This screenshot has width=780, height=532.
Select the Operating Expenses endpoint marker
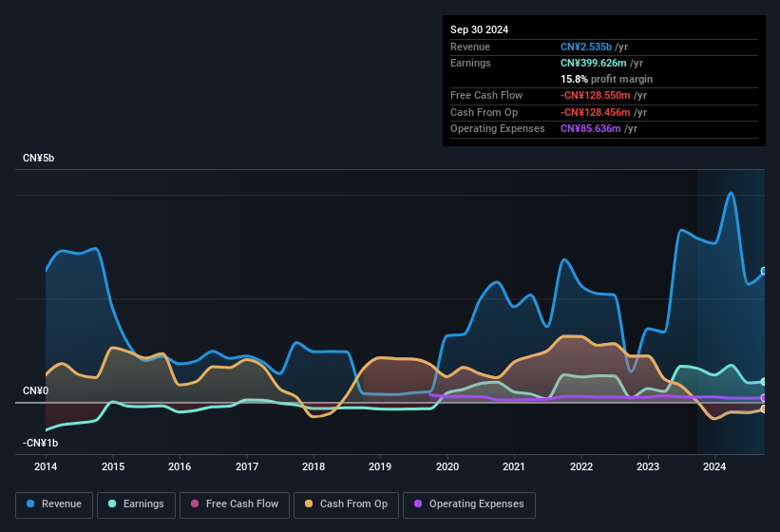tap(764, 398)
